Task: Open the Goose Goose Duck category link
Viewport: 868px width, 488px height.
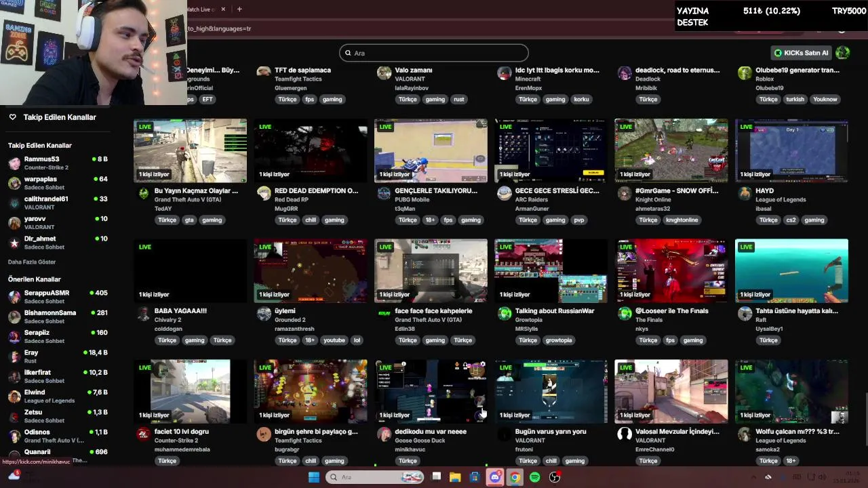Action: (420, 441)
